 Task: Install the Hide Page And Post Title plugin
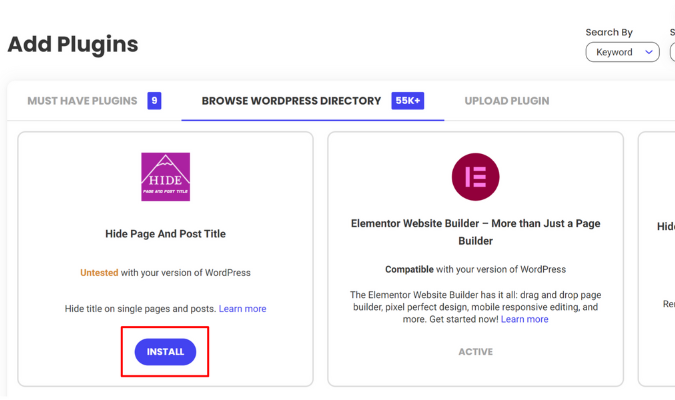pyautogui.click(x=165, y=352)
